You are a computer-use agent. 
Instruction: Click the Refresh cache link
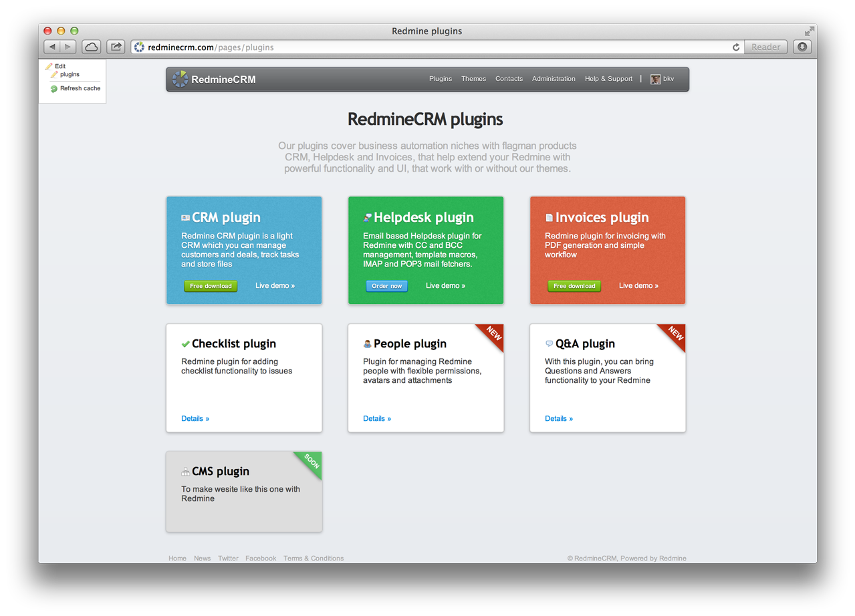click(80, 88)
